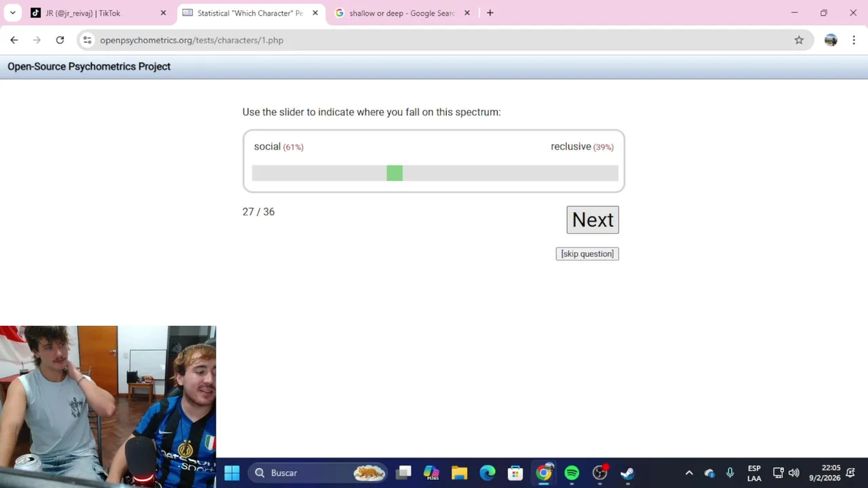Show hidden system tray icons

pyautogui.click(x=689, y=473)
